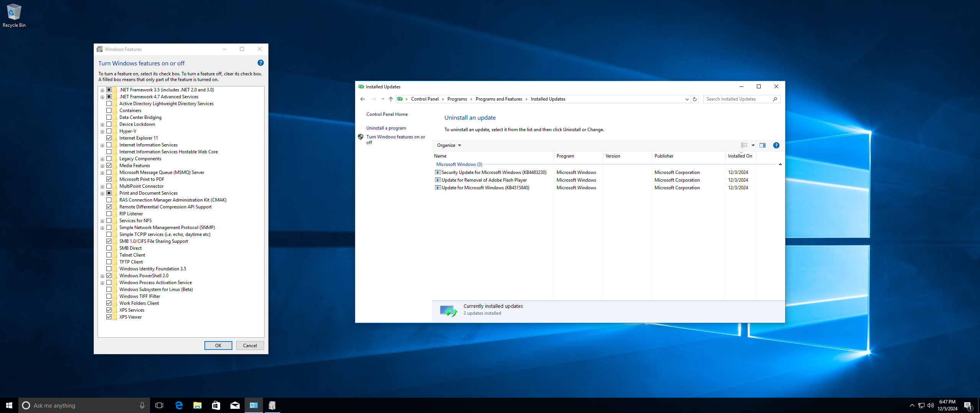The image size is (980, 413).
Task: Sort by the Installed On column header
Action: pos(740,156)
